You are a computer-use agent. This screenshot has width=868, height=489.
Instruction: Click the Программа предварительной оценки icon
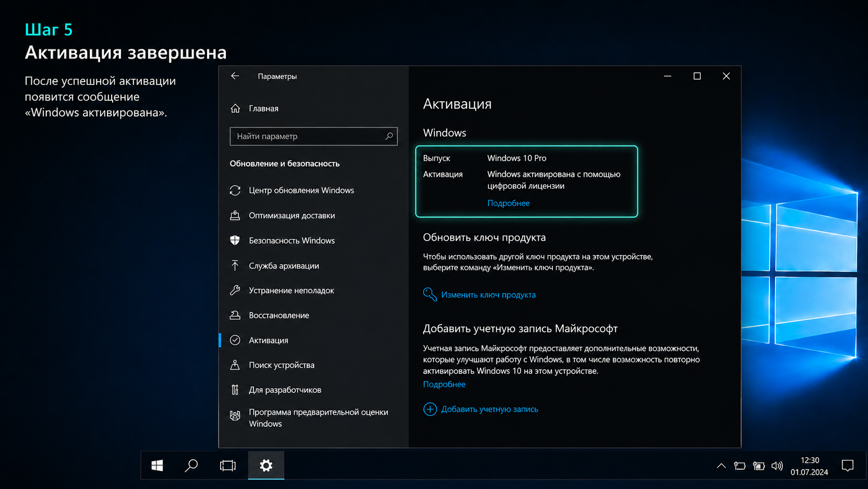tap(235, 415)
